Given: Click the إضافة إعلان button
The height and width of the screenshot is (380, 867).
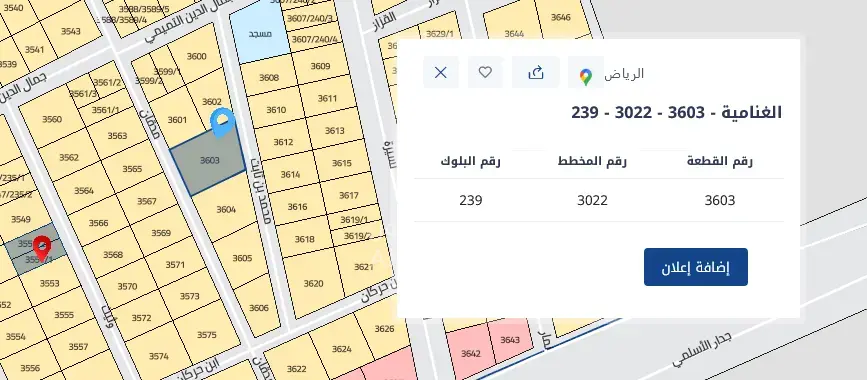Looking at the screenshot, I should 696,267.
